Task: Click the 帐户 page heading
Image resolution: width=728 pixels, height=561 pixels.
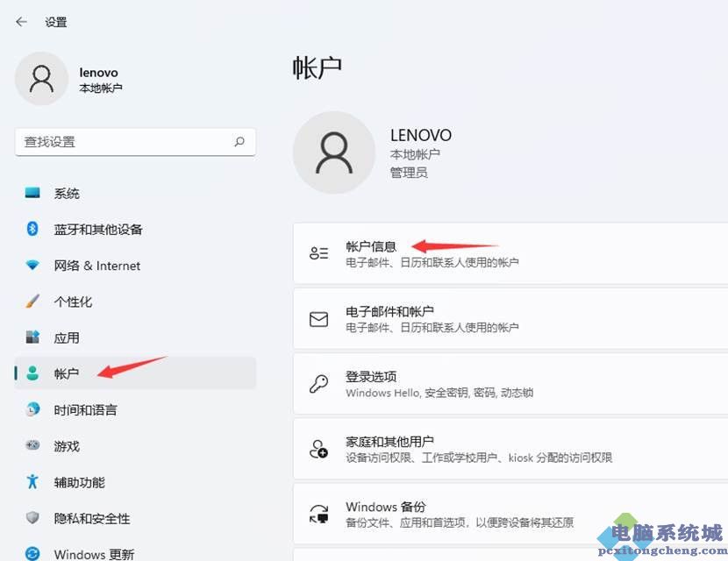Action: 318,67
